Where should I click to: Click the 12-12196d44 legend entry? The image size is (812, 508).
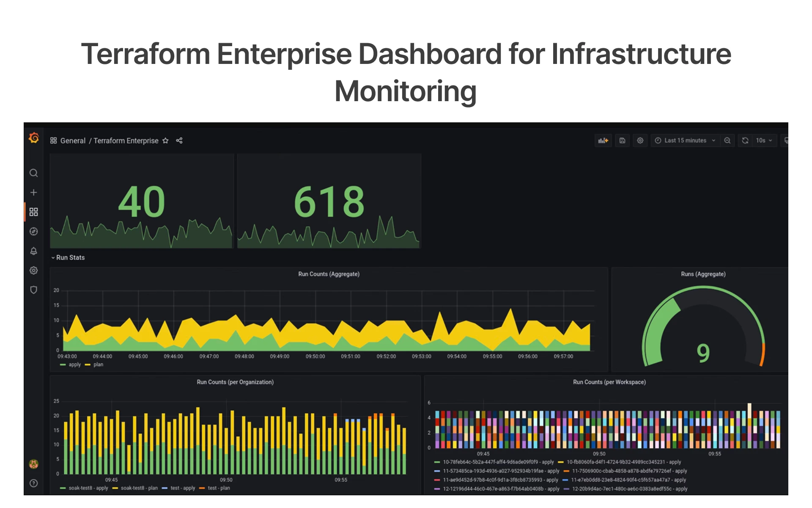point(497,489)
